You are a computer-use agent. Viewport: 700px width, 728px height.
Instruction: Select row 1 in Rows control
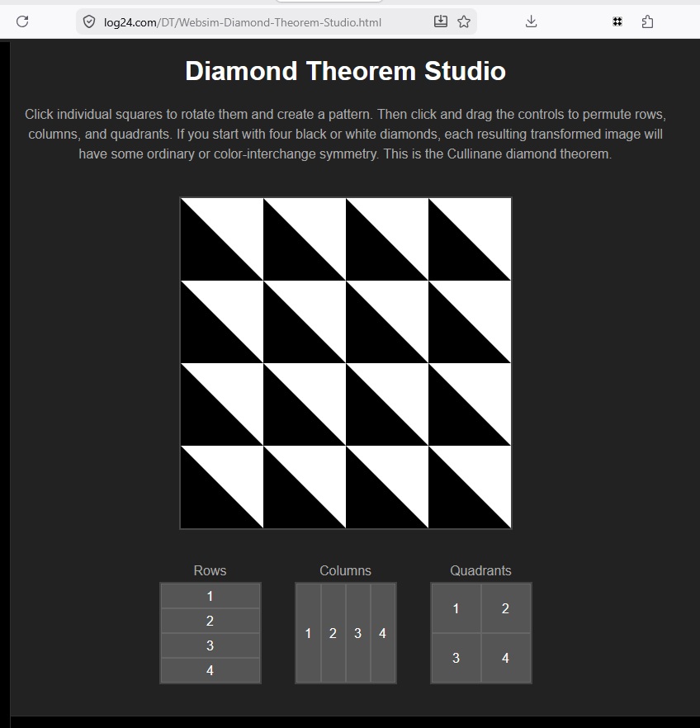(210, 596)
